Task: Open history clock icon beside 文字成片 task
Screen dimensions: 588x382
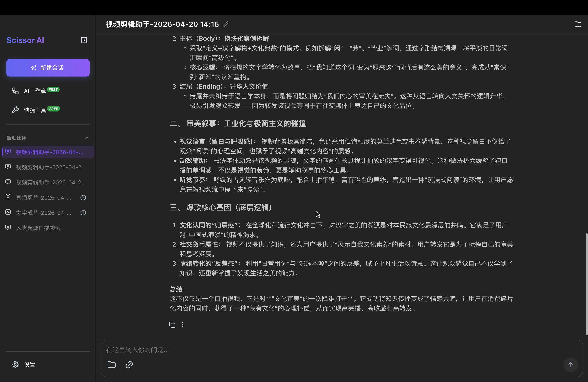Action: [83, 213]
